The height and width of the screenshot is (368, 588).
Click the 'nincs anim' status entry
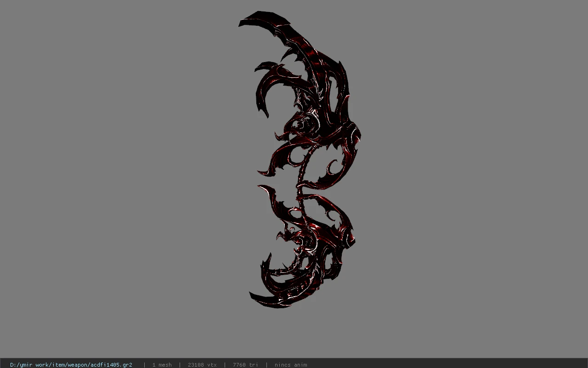pos(291,365)
